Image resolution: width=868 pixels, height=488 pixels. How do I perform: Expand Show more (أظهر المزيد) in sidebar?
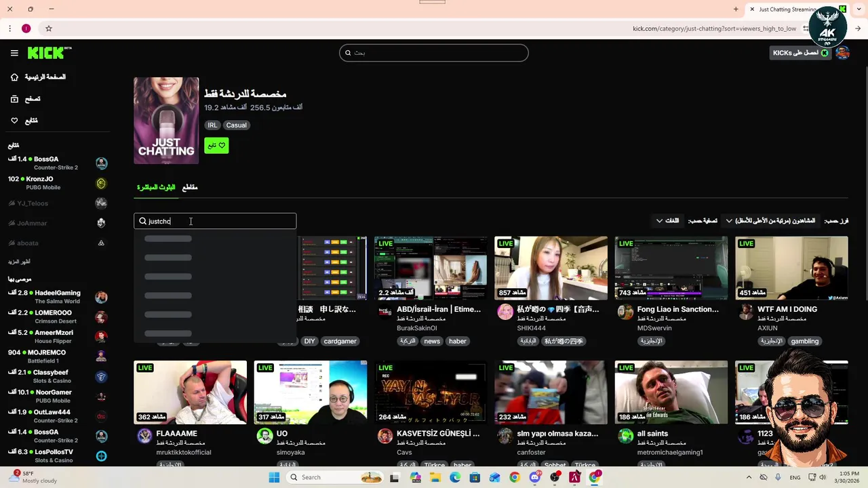point(19,262)
